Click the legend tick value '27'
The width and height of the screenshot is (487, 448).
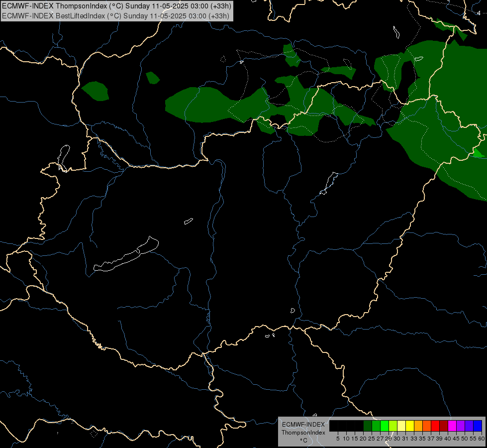click(380, 439)
